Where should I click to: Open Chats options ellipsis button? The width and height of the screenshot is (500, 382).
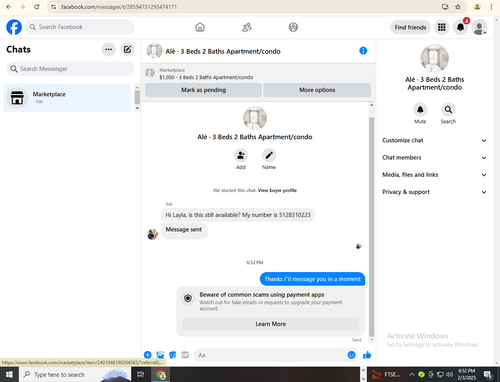[108, 49]
